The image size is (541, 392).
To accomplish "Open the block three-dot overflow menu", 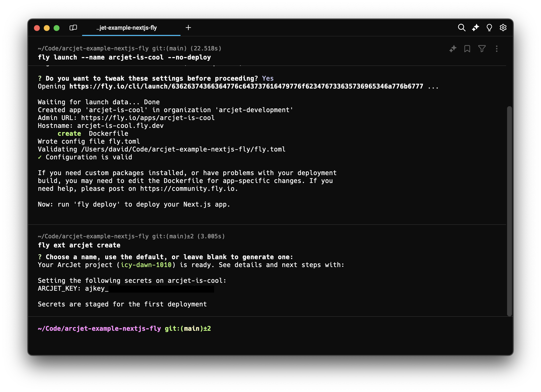I will pos(496,49).
